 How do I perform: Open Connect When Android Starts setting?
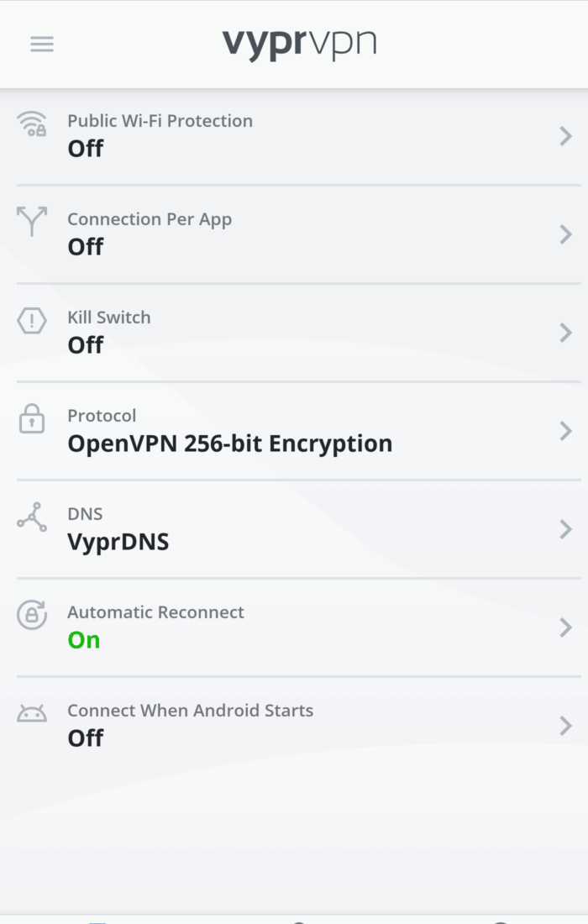pos(190,711)
